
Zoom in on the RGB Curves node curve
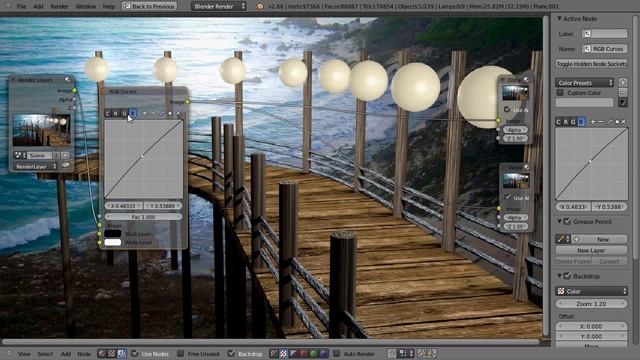144,113
